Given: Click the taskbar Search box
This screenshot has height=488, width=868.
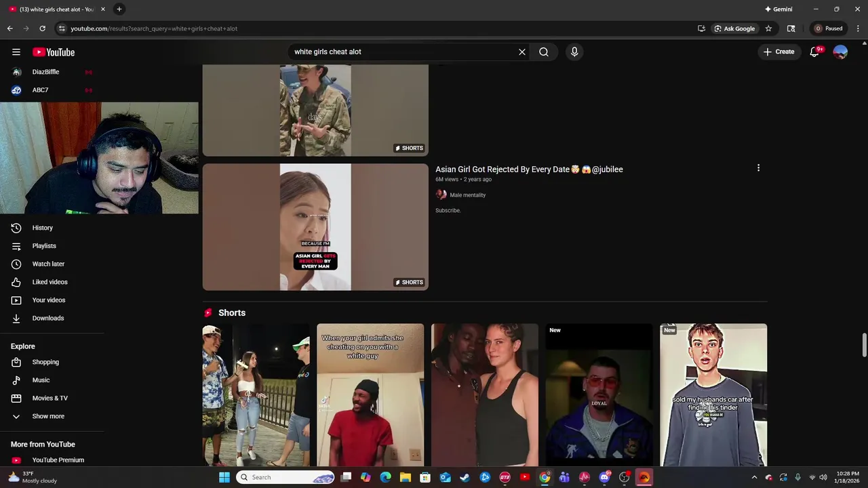Looking at the screenshot, I should click(286, 477).
